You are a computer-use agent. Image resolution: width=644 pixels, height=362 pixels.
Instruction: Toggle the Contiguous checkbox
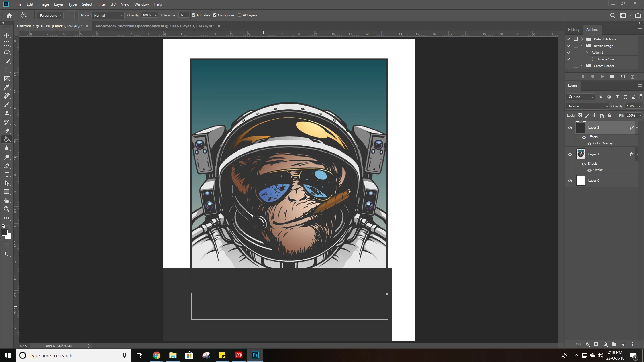point(215,15)
